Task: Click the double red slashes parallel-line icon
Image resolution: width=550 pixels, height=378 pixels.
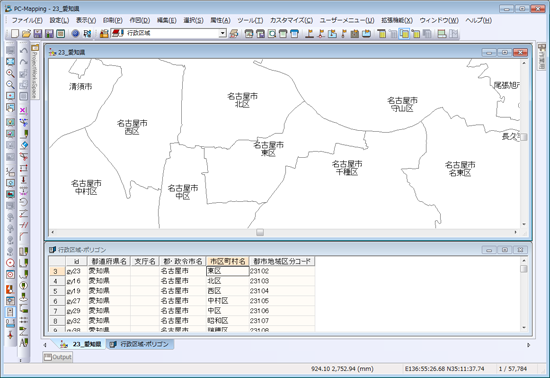Action: pos(24,225)
